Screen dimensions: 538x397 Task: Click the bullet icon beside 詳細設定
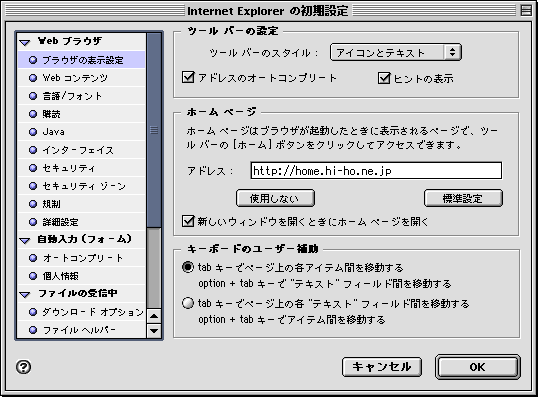pos(33,222)
